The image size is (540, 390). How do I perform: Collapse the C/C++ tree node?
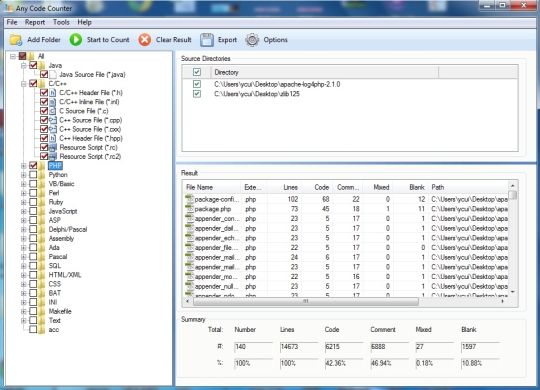pos(23,84)
